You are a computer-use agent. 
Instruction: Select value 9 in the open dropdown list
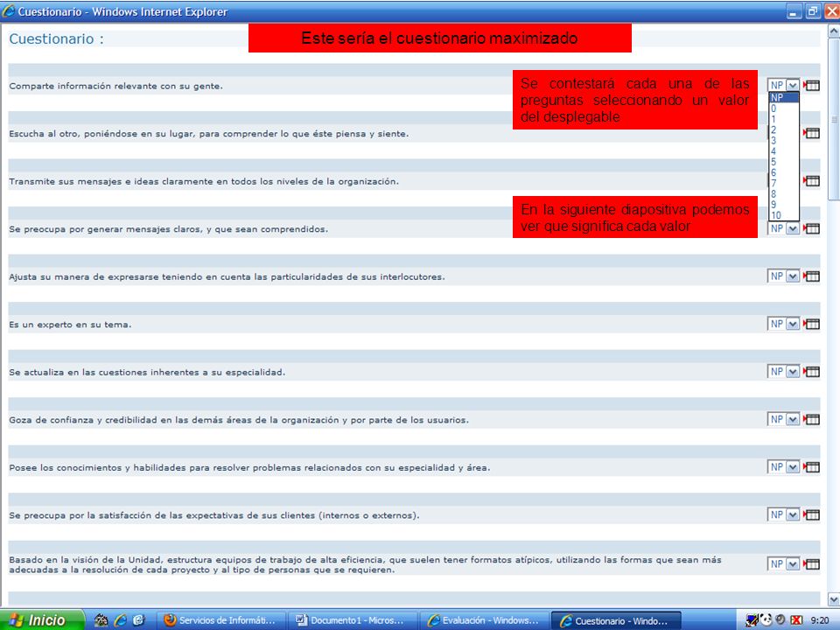[x=784, y=205]
